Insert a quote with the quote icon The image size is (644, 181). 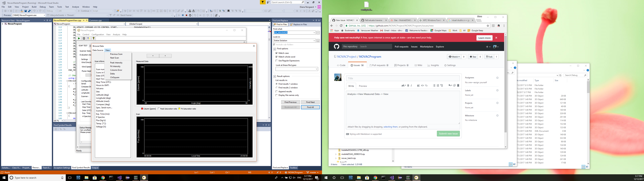tap(418, 85)
